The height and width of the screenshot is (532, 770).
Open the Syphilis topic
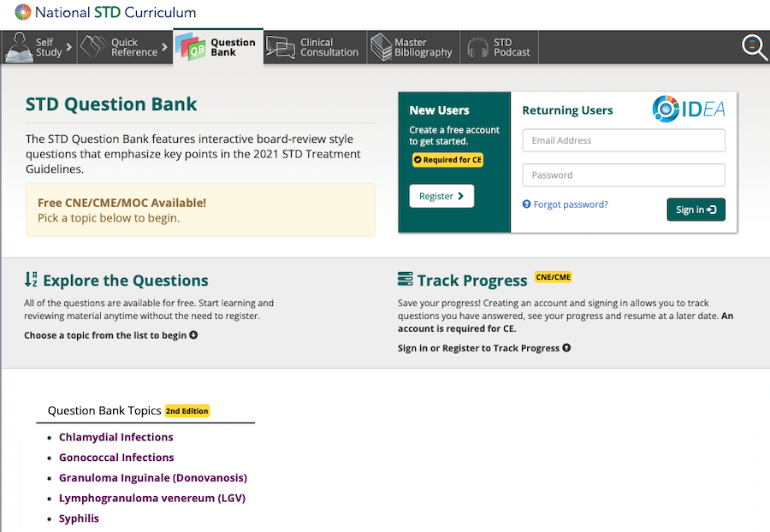click(79, 519)
